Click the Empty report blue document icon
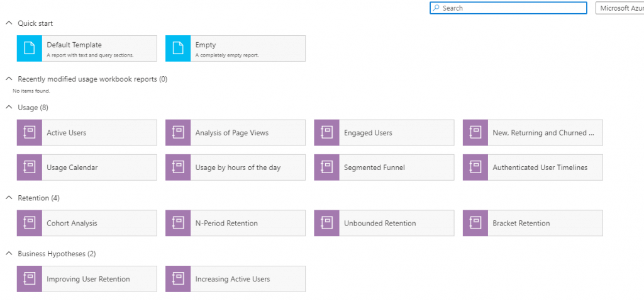The width and height of the screenshot is (644, 301). pos(178,48)
